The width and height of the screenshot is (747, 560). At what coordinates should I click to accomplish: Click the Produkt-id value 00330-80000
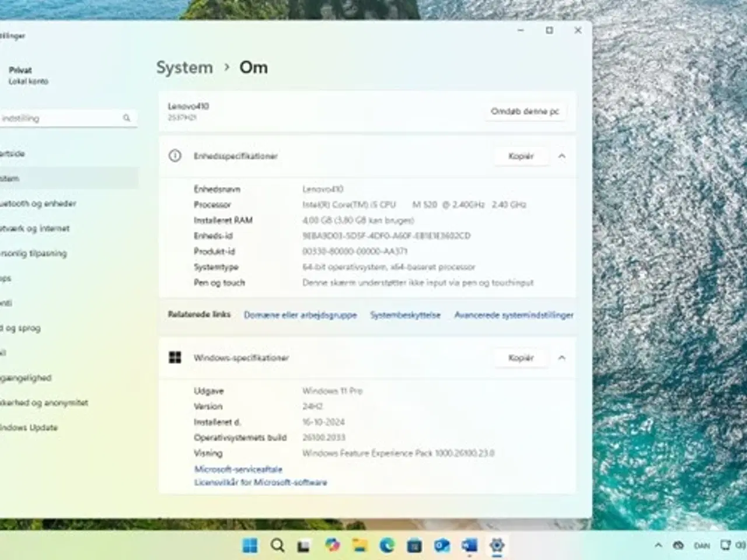coord(354,251)
